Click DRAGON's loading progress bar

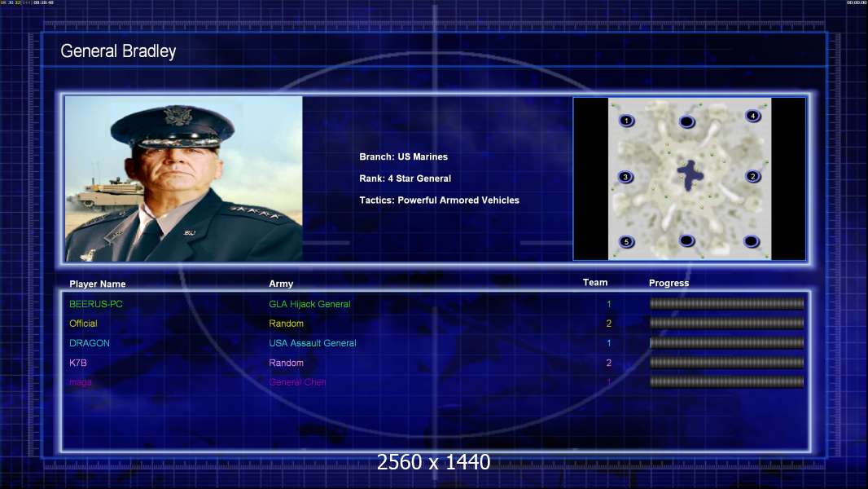point(727,343)
